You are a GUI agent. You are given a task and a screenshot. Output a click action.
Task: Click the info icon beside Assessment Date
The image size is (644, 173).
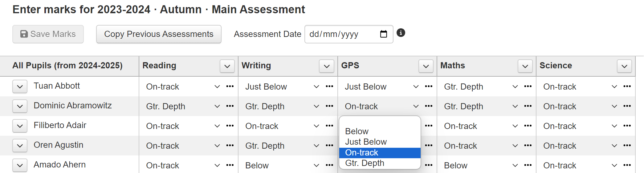coord(401,33)
